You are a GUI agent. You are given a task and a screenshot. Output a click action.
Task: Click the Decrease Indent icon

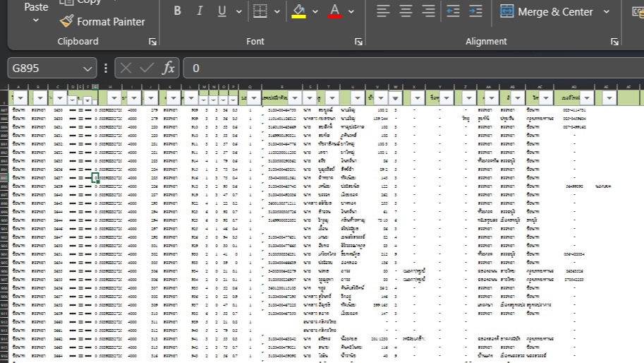pos(453,11)
